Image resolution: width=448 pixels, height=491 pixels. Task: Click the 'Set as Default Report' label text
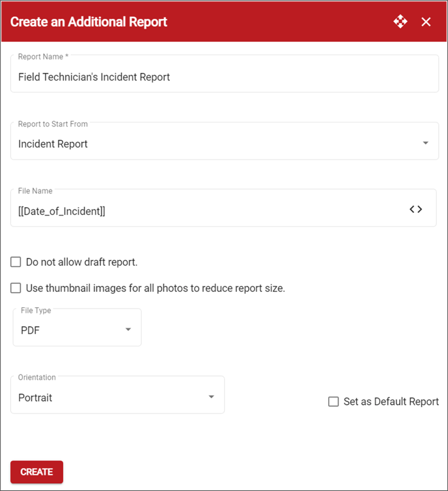pos(391,401)
